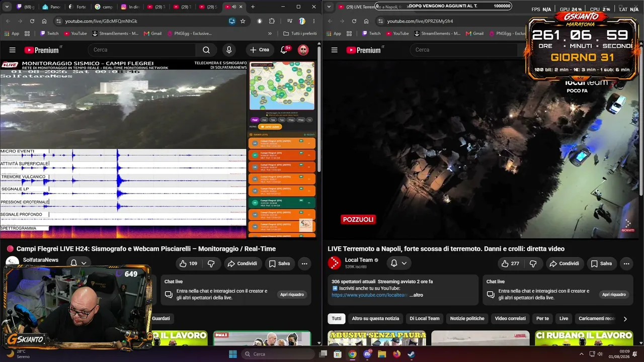644x362 pixels.
Task: Open more actions menu for Local Team video
Action: (626, 263)
